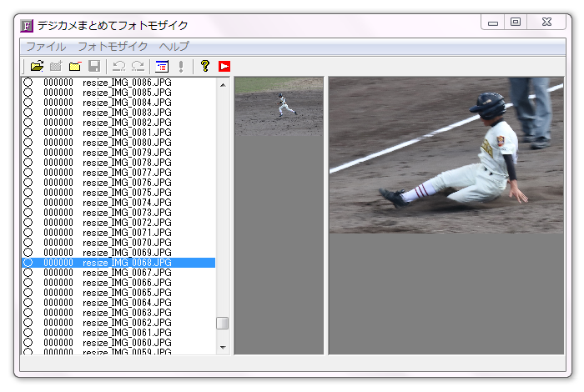The width and height of the screenshot is (584, 392).
Task: Select resize_IMG_0086.JPG in the list
Action: [118, 83]
